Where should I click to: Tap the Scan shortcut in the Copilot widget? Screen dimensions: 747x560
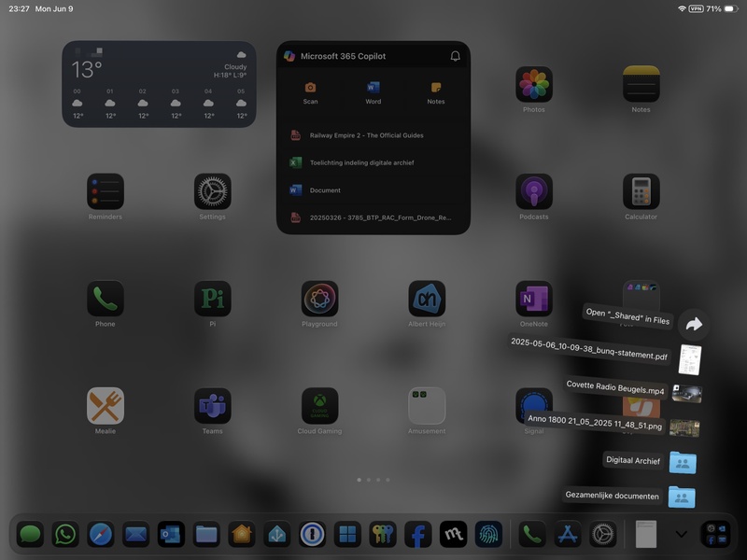pyautogui.click(x=310, y=93)
